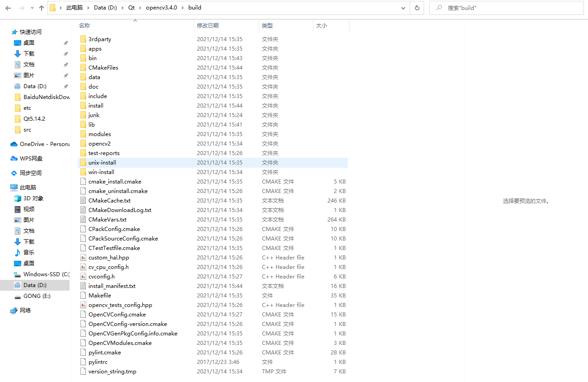Select the bin folder icon

(83, 58)
